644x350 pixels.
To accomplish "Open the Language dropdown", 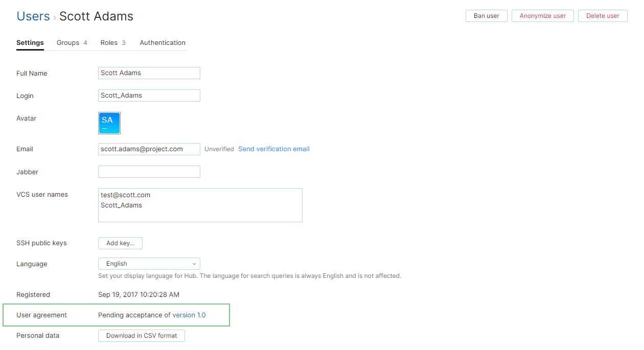I will [149, 264].
